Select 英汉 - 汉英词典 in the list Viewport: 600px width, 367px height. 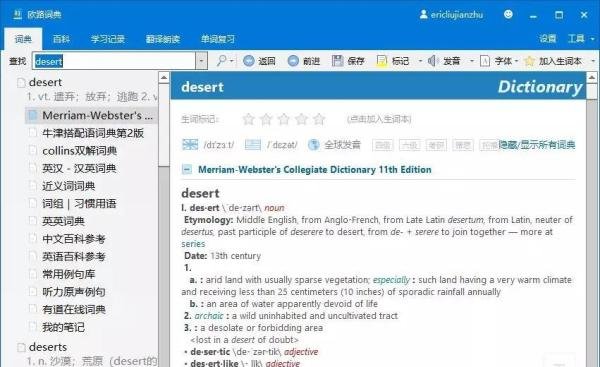[79, 168]
